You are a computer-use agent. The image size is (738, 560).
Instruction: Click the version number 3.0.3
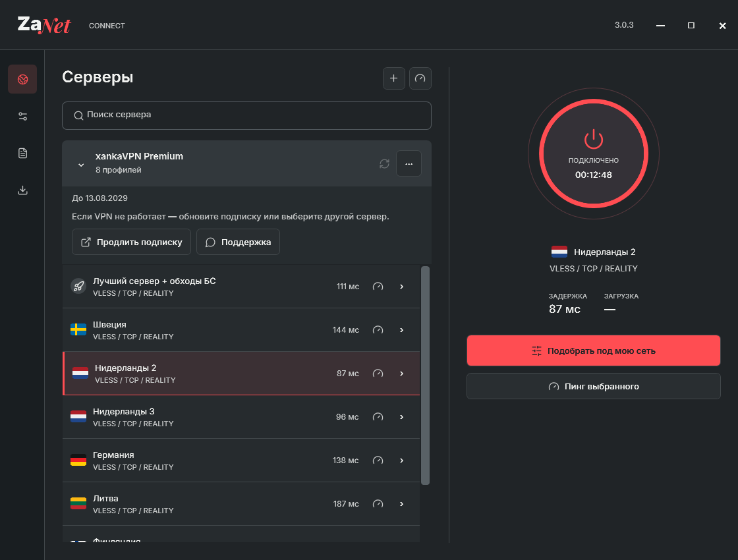click(624, 25)
